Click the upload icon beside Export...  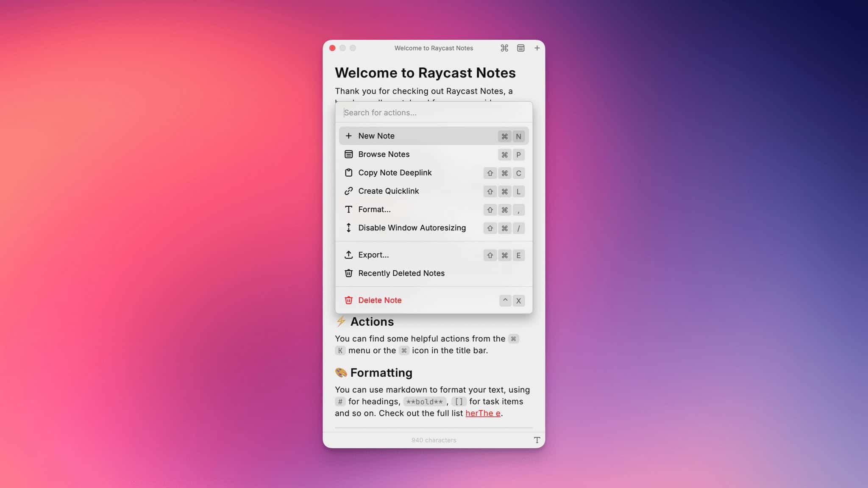click(x=348, y=255)
